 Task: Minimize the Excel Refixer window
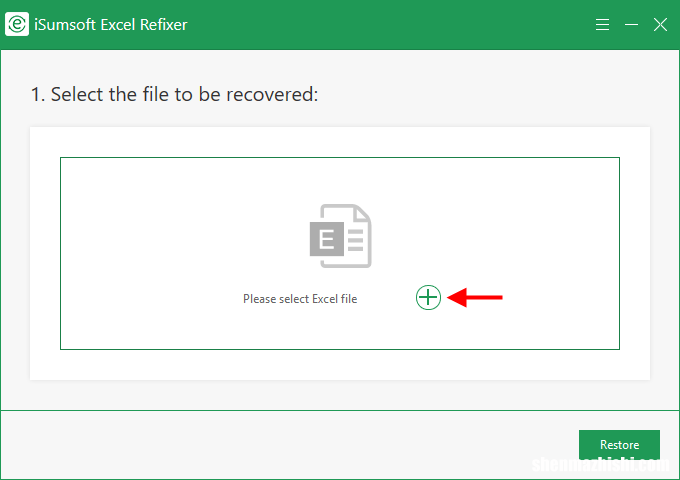click(631, 25)
